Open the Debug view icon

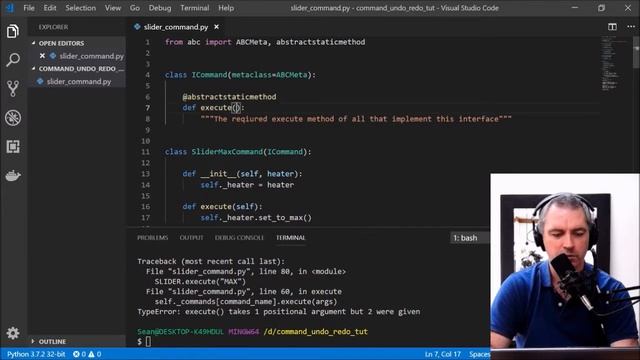13,118
